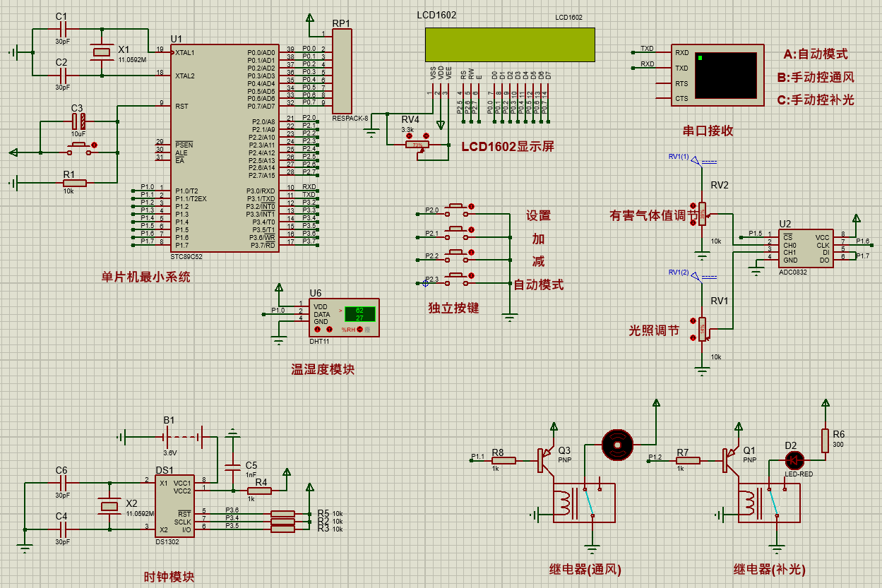Adjust the RV1 light level potentiometer

pos(702,328)
